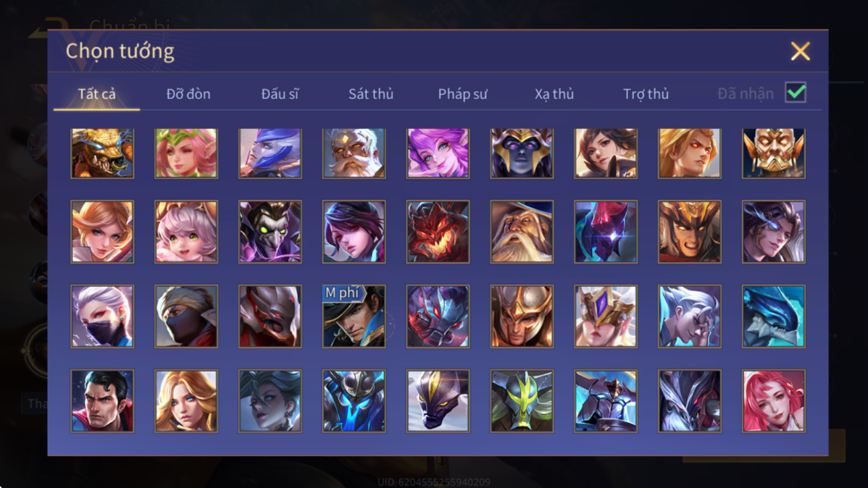This screenshot has width=868, height=488.
Task: Choose the hero marked 'M phí'
Action: [354, 316]
